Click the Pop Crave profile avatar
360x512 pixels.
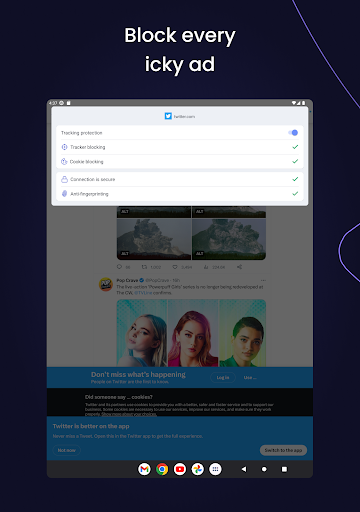[x=106, y=284]
